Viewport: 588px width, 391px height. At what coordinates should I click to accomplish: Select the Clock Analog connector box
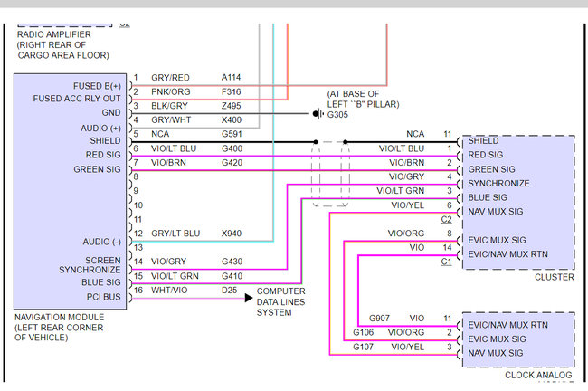[x=517, y=339]
